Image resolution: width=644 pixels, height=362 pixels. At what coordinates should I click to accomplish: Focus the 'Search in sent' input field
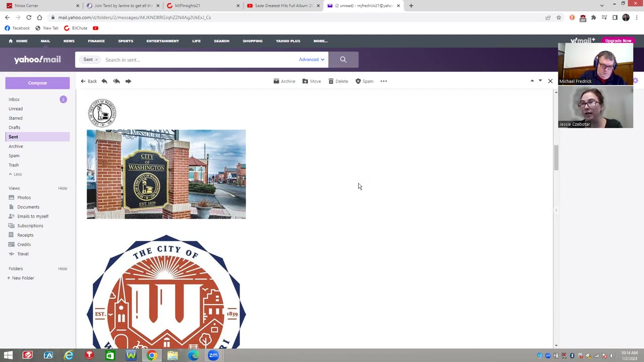tap(199, 60)
